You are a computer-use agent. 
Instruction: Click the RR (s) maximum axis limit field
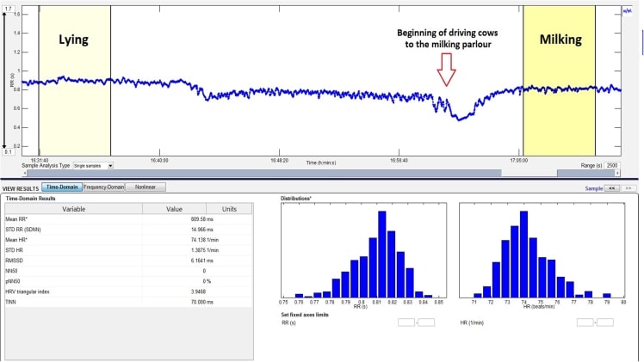click(426, 322)
